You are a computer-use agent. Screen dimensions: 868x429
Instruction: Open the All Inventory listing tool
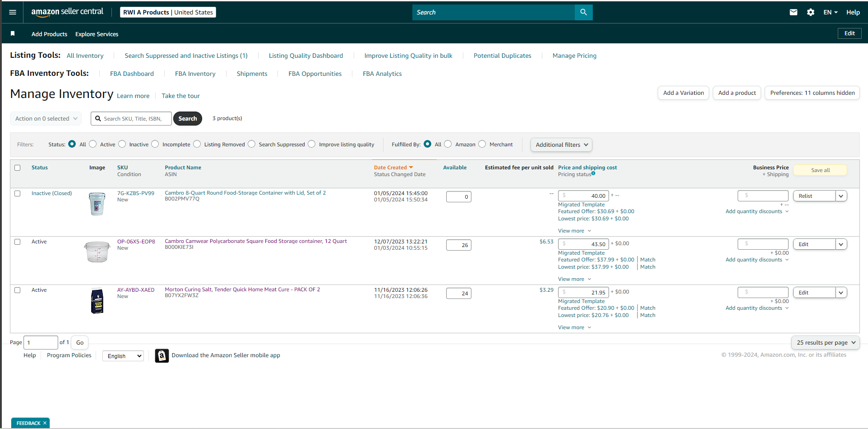tap(85, 56)
